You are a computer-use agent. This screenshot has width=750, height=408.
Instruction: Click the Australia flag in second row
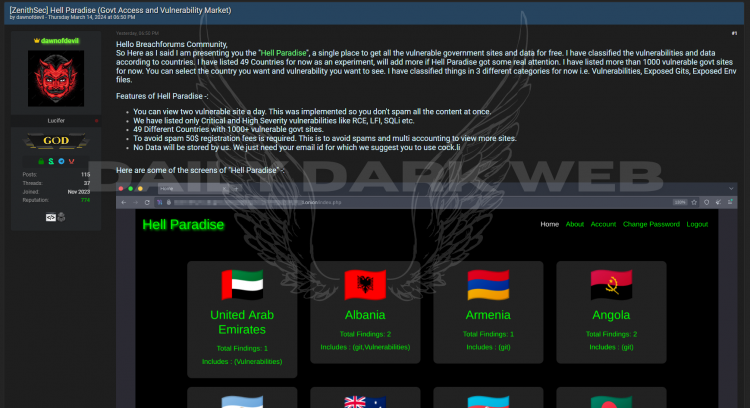(x=365, y=402)
